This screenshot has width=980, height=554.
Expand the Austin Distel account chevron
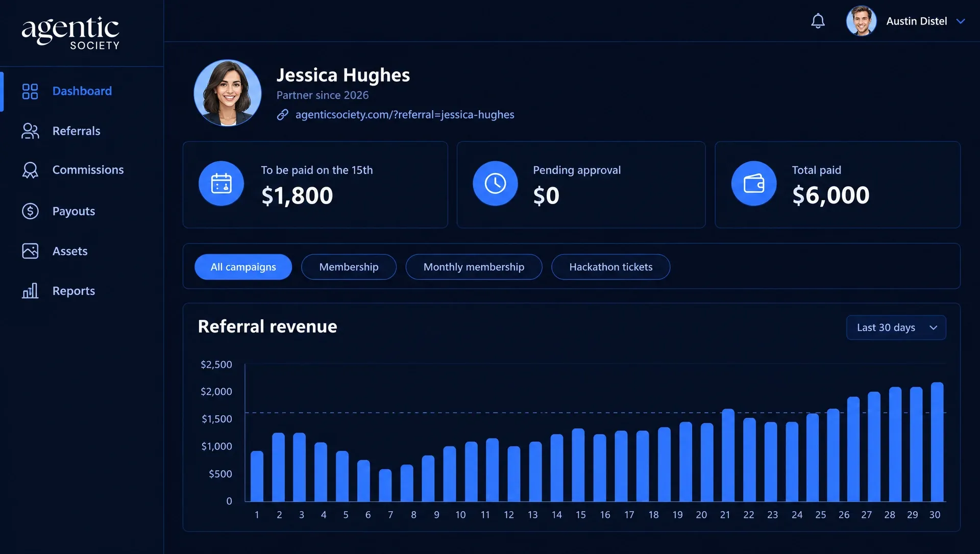tap(961, 21)
